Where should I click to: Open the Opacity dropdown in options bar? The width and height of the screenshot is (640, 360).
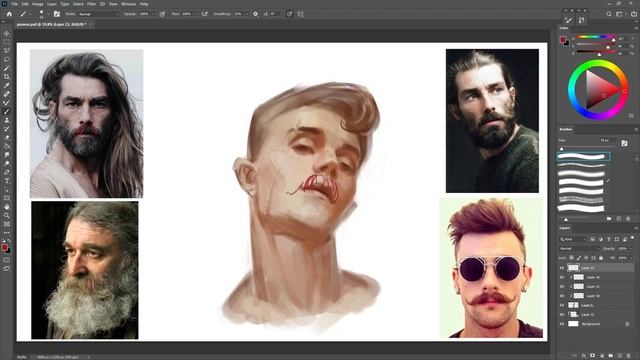pos(154,14)
